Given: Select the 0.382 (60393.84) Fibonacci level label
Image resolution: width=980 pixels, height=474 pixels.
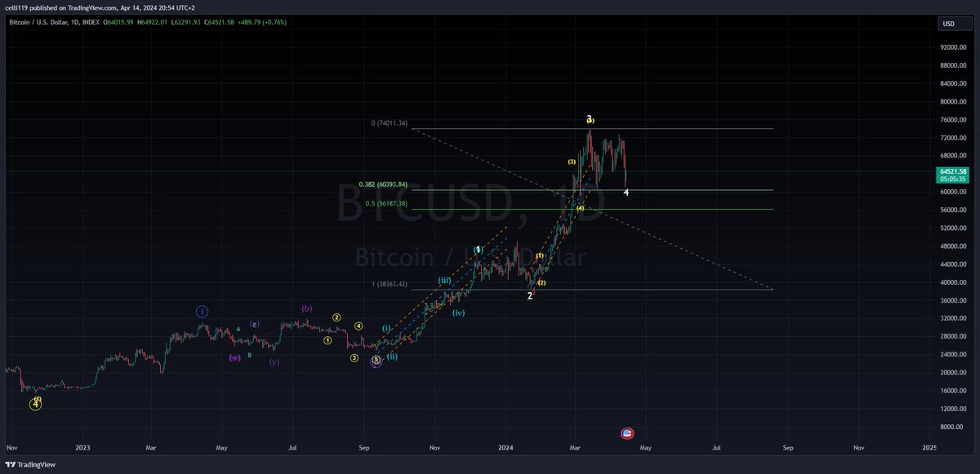Looking at the screenshot, I should (384, 184).
